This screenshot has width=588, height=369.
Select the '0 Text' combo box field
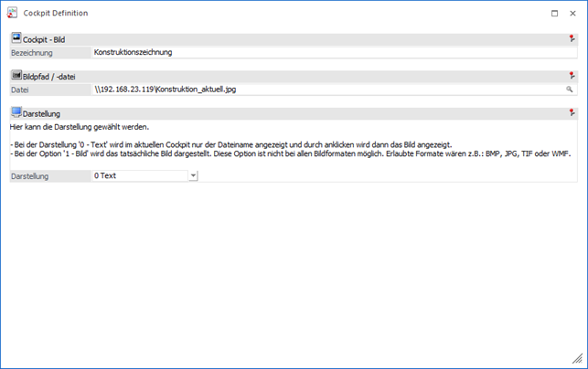(139, 175)
